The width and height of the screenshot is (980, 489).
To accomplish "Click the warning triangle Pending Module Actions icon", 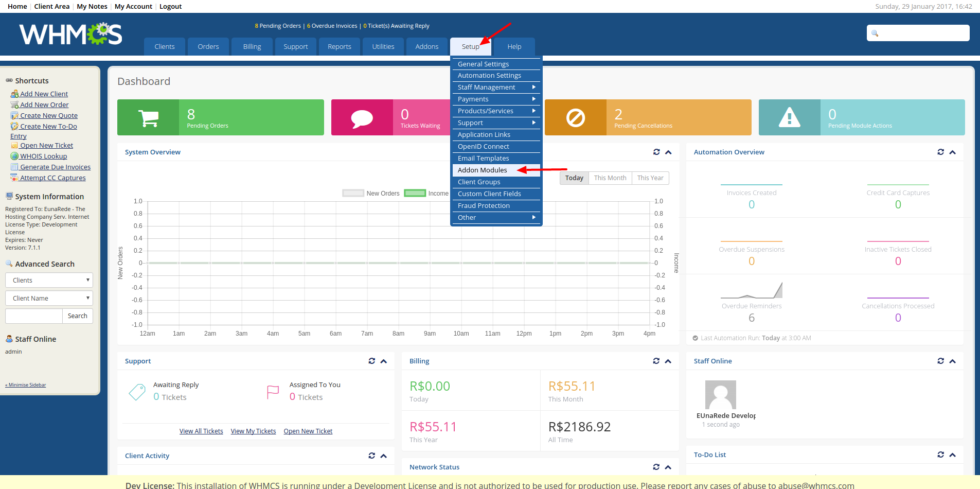I will (x=789, y=118).
